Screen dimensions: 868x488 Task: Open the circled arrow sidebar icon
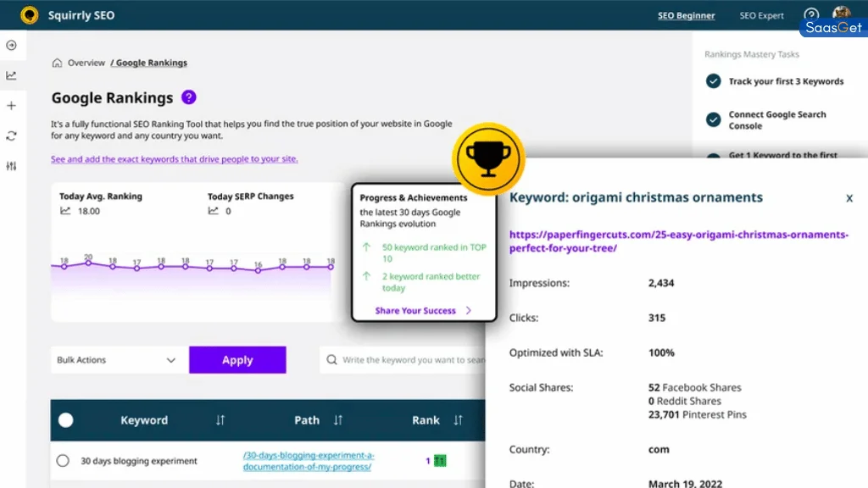(12, 46)
